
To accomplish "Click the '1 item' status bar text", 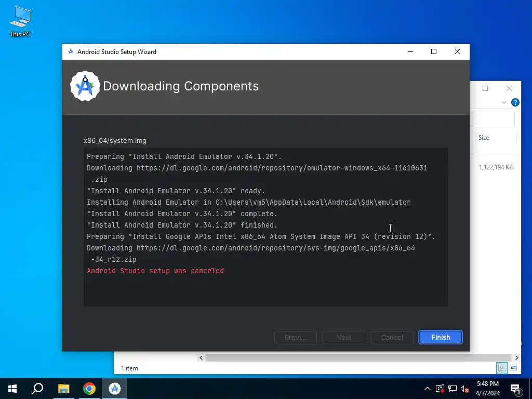I will click(129, 368).
